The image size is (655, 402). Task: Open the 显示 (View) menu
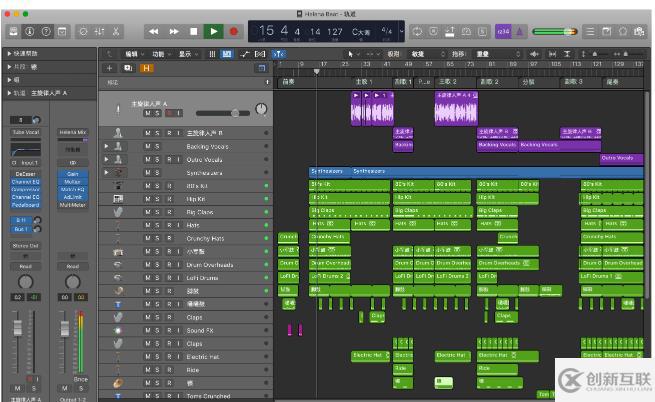[188, 54]
